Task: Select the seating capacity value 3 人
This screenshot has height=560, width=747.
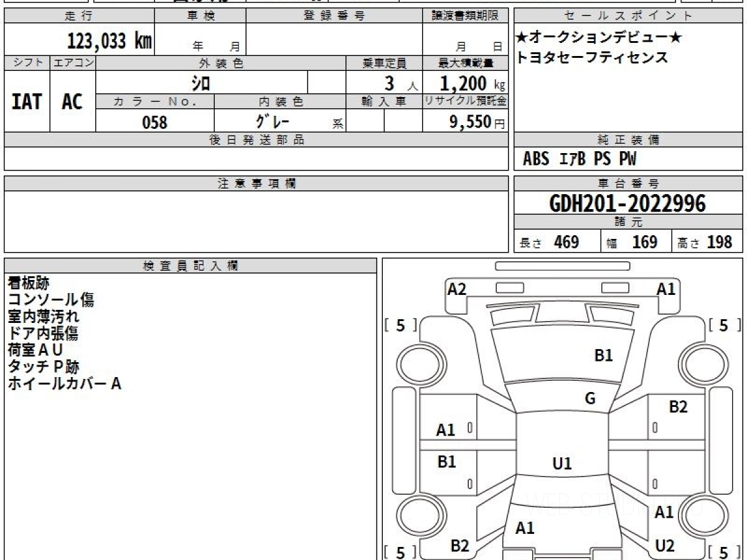Action: [x=402, y=83]
